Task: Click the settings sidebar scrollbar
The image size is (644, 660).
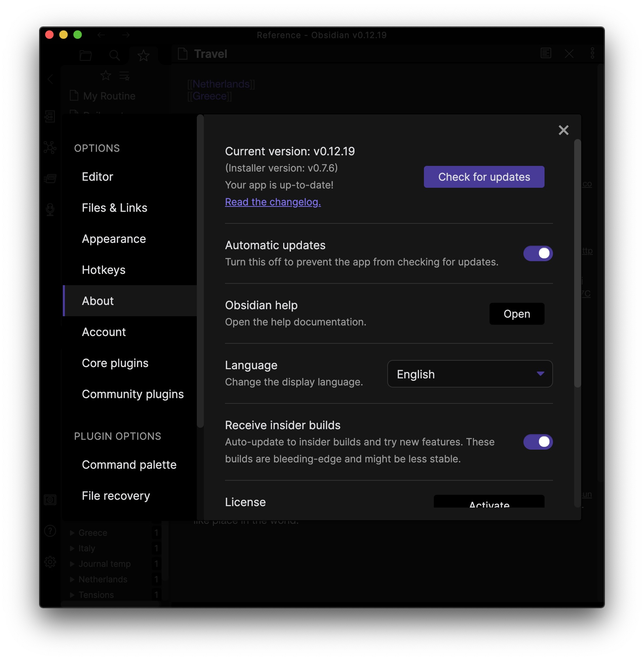Action: [x=200, y=271]
